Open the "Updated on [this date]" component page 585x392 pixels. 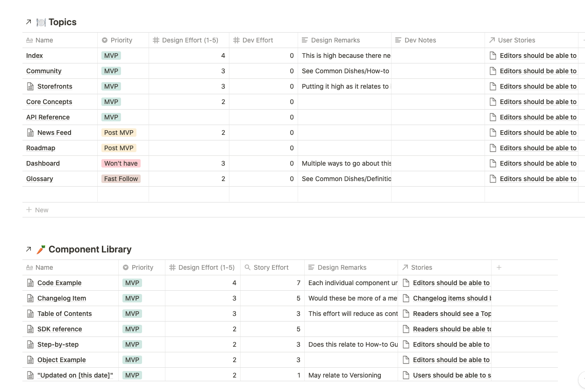75,375
